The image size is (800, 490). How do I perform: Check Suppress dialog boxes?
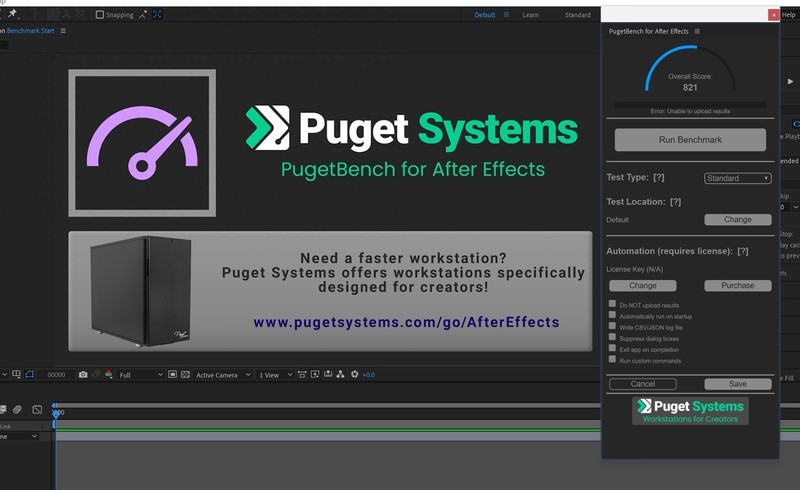coord(612,337)
